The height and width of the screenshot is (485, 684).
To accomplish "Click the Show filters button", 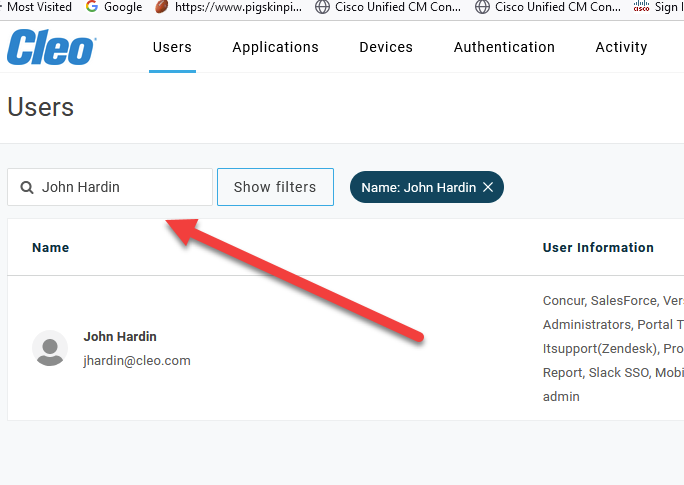I will (275, 187).
